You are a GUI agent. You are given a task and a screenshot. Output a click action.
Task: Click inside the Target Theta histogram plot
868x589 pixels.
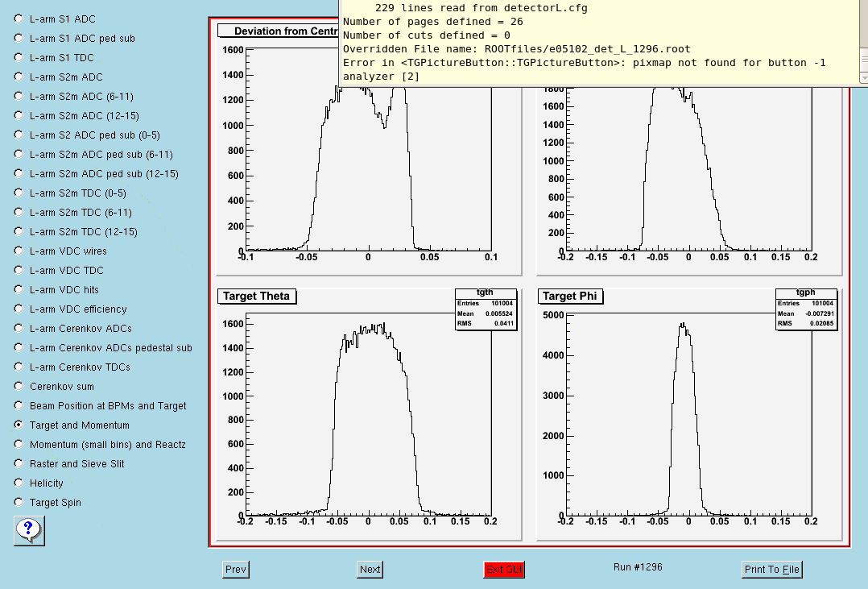pos(369,414)
